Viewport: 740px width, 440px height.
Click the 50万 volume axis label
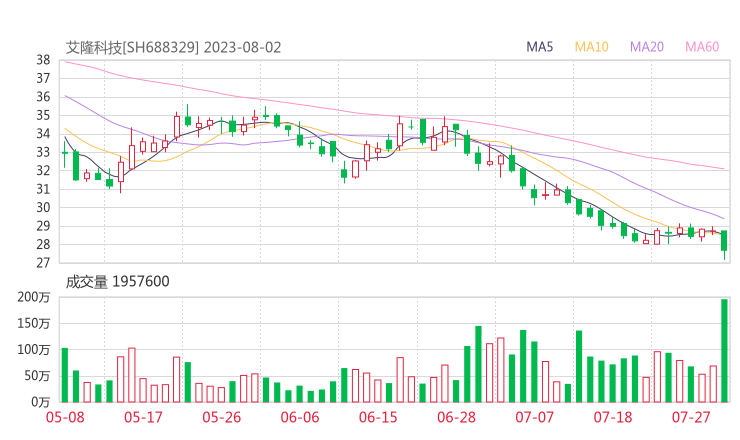[37, 376]
